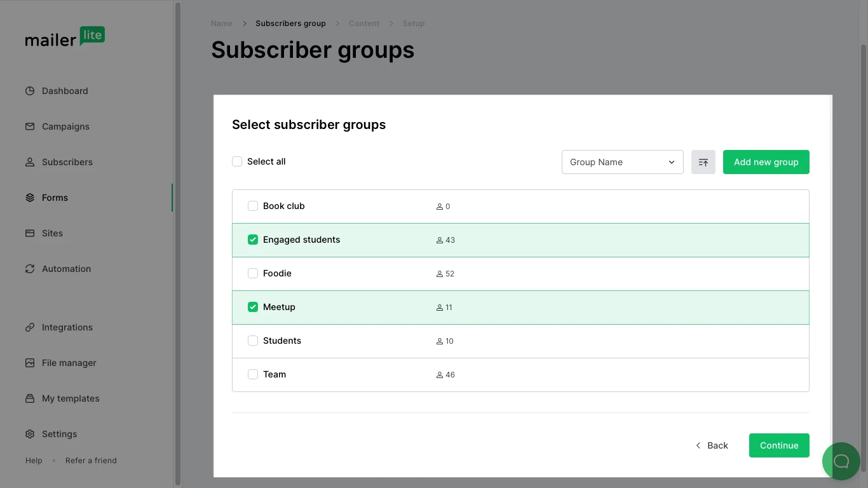Click Continue to proceed
This screenshot has width=868, height=488.
pyautogui.click(x=778, y=445)
